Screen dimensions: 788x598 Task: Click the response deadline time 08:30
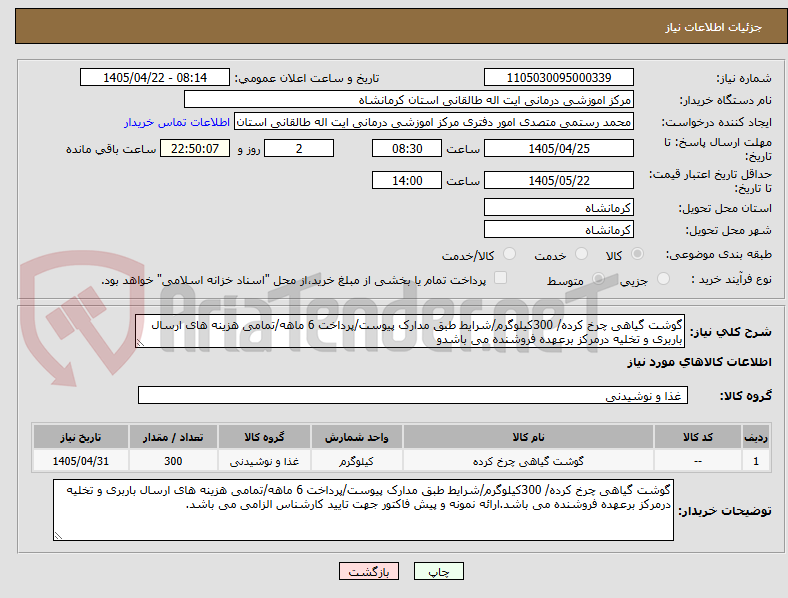[x=407, y=148]
